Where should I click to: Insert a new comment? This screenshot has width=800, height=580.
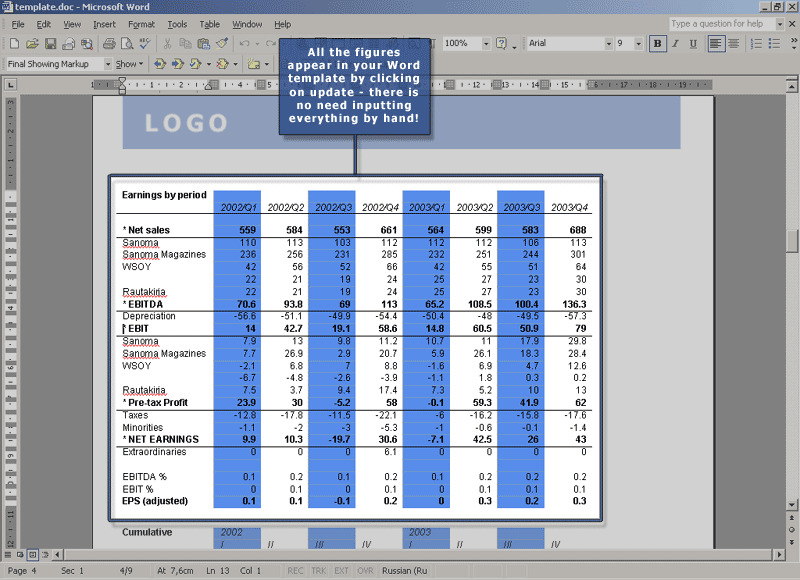[x=254, y=64]
